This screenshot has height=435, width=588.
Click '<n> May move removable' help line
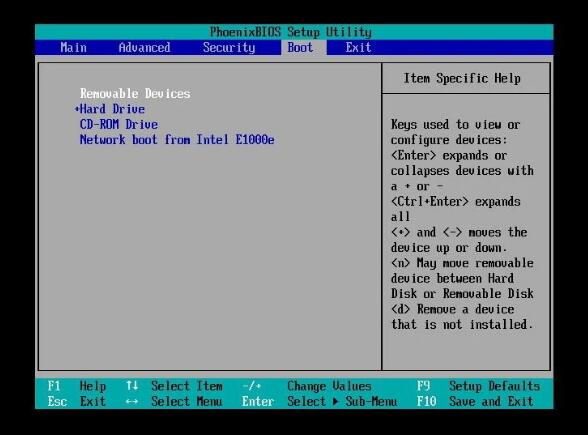462,263
